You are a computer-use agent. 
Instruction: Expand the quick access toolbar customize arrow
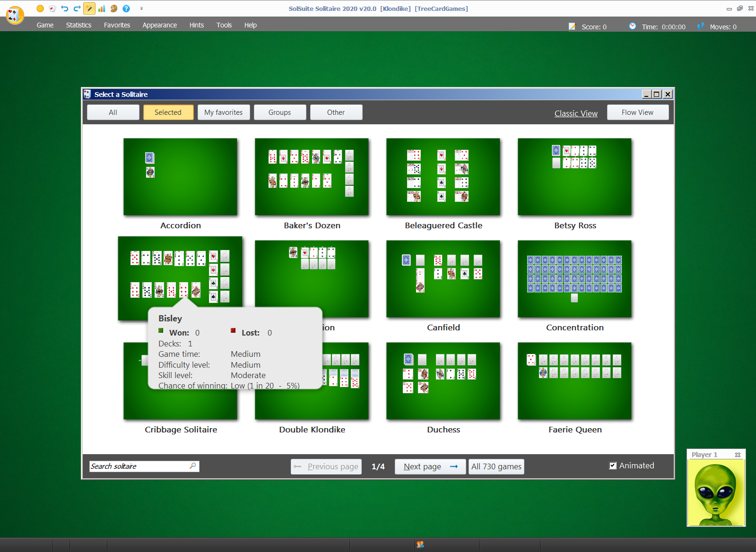click(x=141, y=9)
